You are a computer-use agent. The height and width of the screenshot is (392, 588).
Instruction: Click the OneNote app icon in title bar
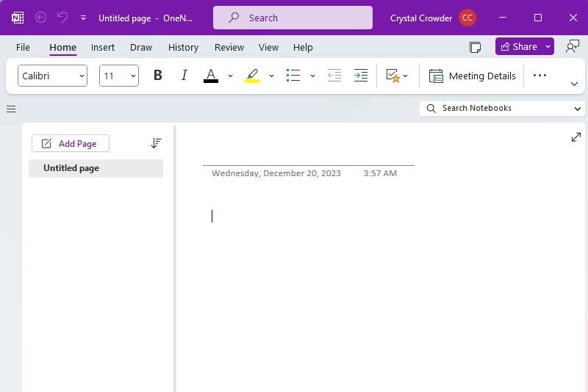coord(18,18)
